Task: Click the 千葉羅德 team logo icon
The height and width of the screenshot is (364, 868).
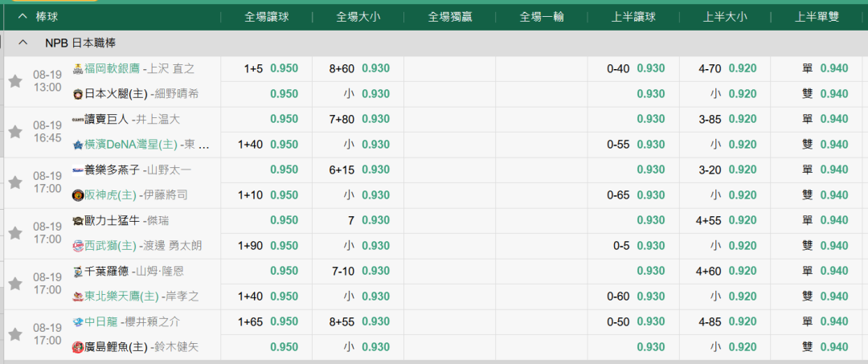Action: [x=78, y=271]
